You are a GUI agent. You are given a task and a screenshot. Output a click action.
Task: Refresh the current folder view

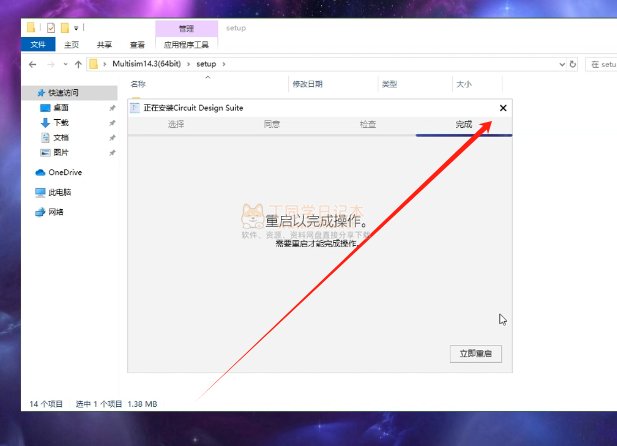pos(576,64)
